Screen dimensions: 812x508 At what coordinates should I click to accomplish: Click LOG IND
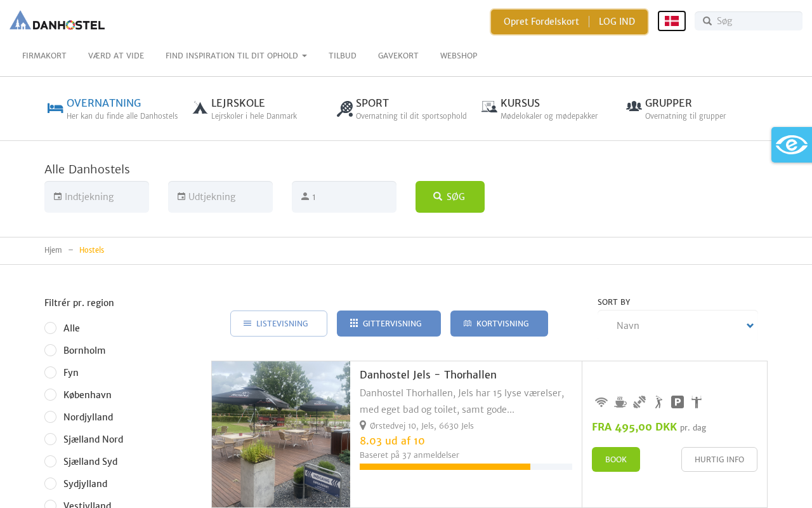click(617, 22)
